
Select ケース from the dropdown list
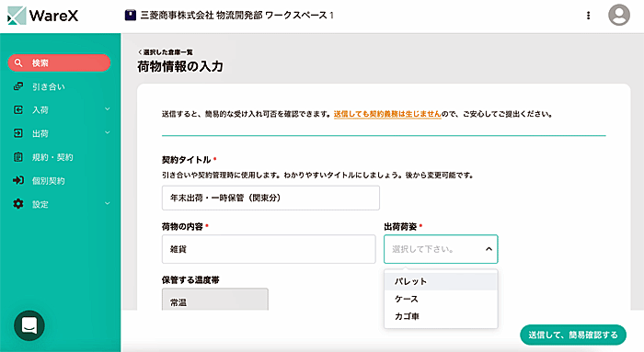pos(441,299)
